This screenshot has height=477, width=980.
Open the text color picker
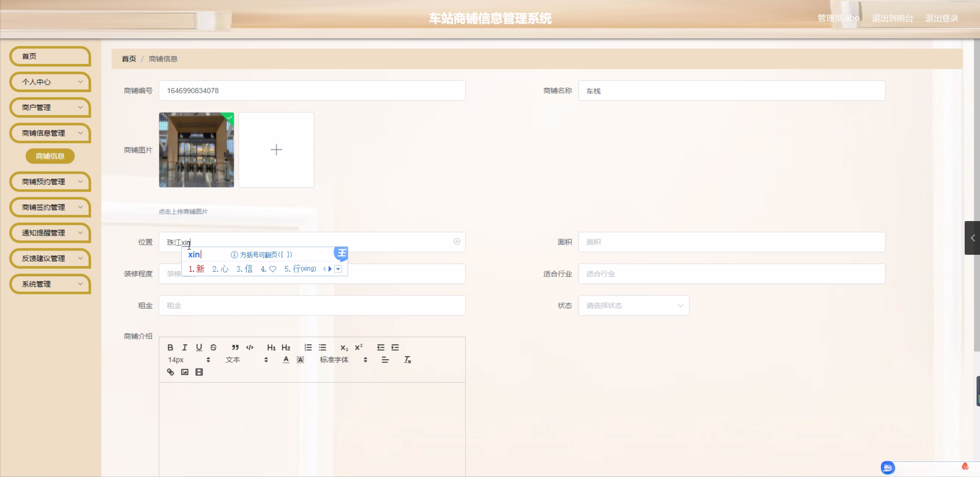[x=286, y=360]
